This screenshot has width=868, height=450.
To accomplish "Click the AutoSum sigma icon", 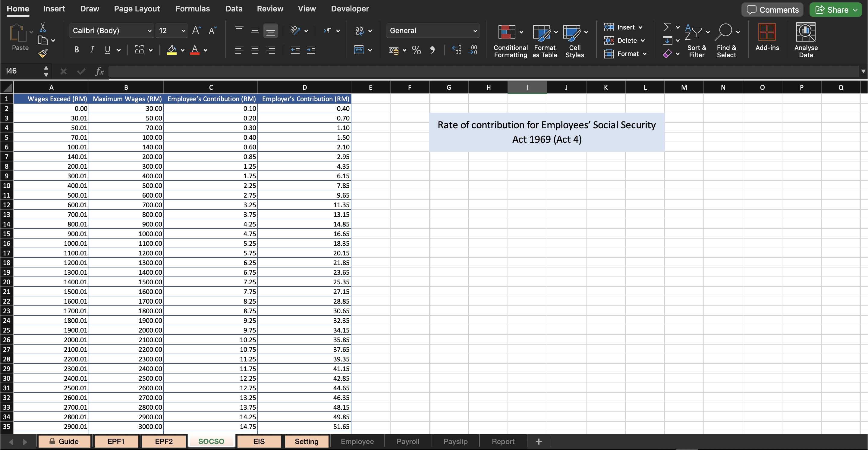I will 668,27.
